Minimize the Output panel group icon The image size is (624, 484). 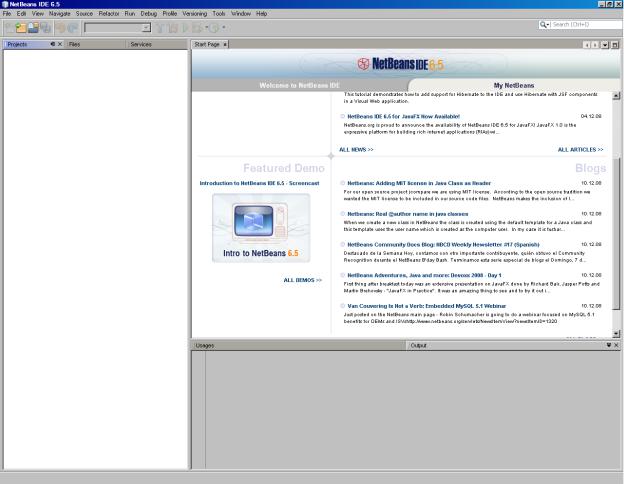click(609, 345)
